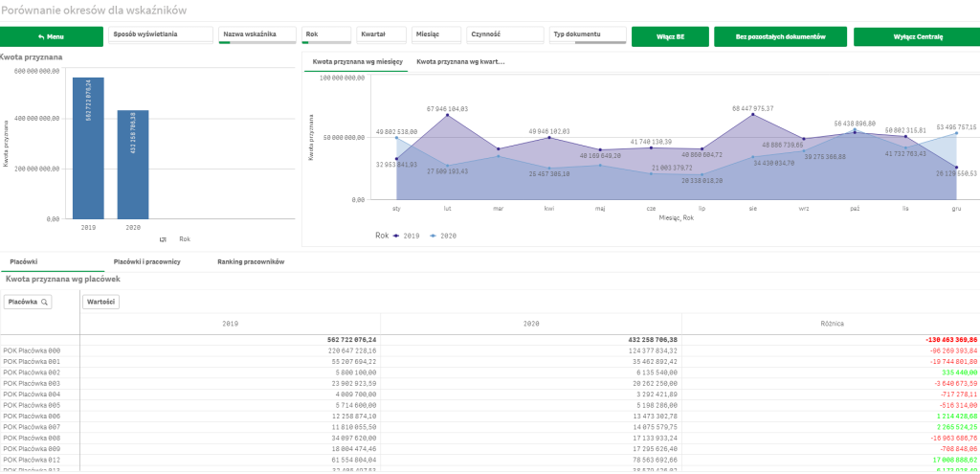Click the 2019 column header in the table
Screen dimensions: 980x474
coord(231,324)
